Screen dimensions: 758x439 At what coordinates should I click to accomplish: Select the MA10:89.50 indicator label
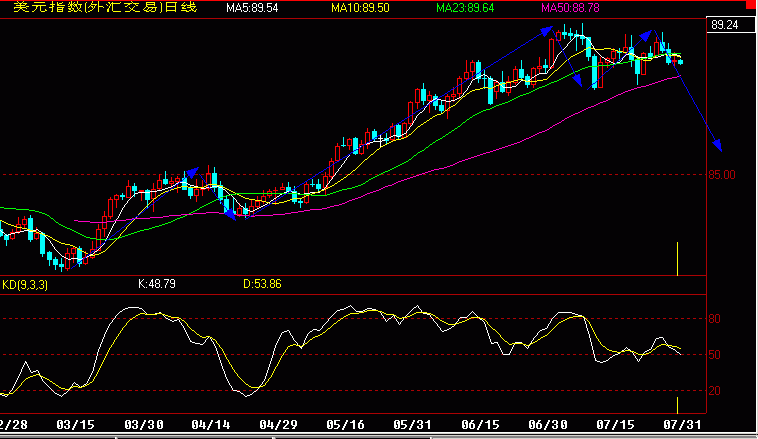360,8
